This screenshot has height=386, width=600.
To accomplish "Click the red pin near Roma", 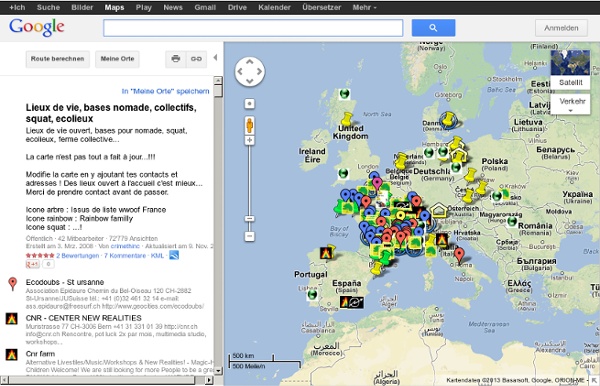I will point(459,256).
